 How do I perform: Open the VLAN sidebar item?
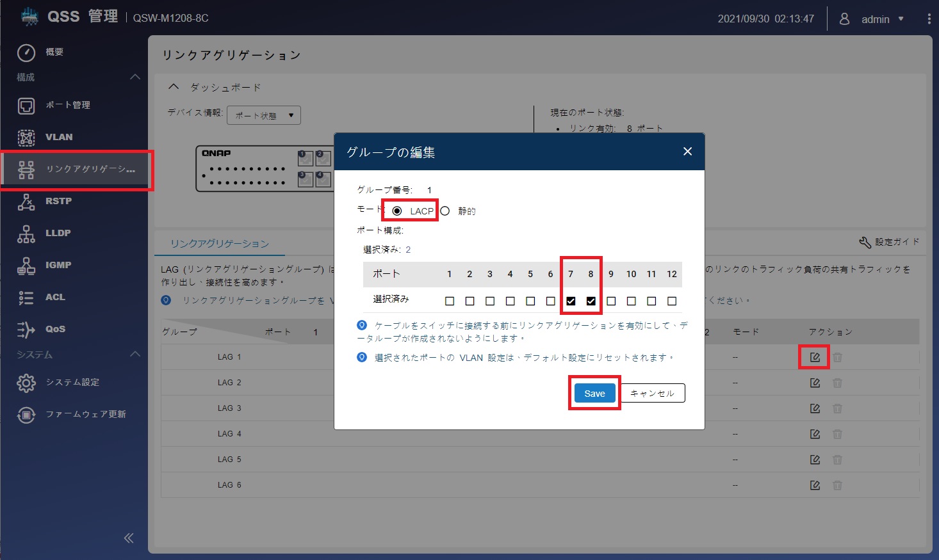coord(58,137)
